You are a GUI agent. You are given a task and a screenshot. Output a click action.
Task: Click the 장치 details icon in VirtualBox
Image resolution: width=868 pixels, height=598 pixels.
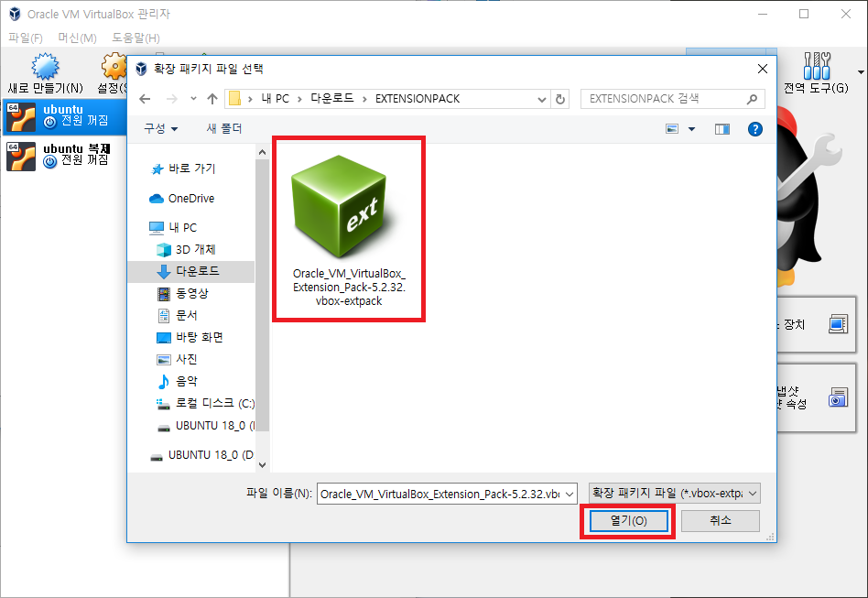click(x=838, y=324)
